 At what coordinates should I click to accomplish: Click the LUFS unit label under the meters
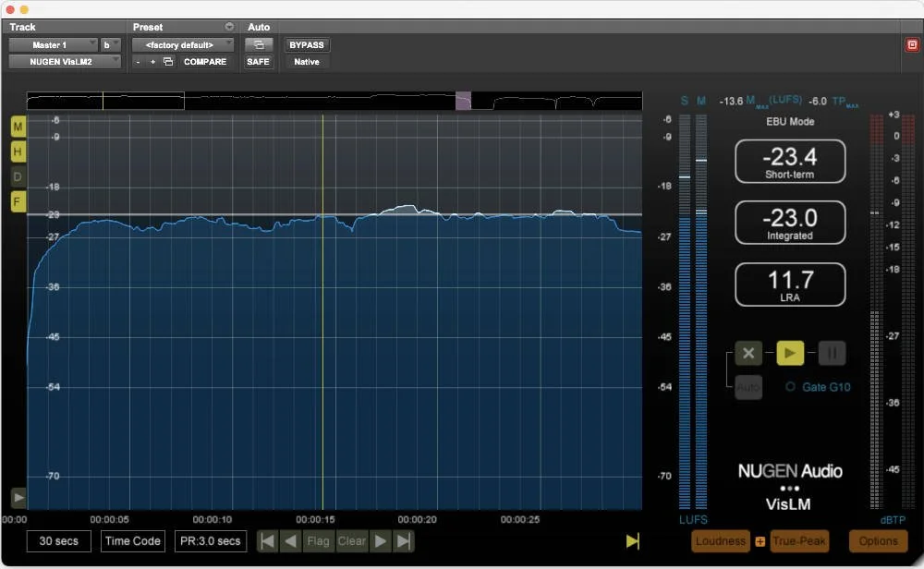pos(693,519)
